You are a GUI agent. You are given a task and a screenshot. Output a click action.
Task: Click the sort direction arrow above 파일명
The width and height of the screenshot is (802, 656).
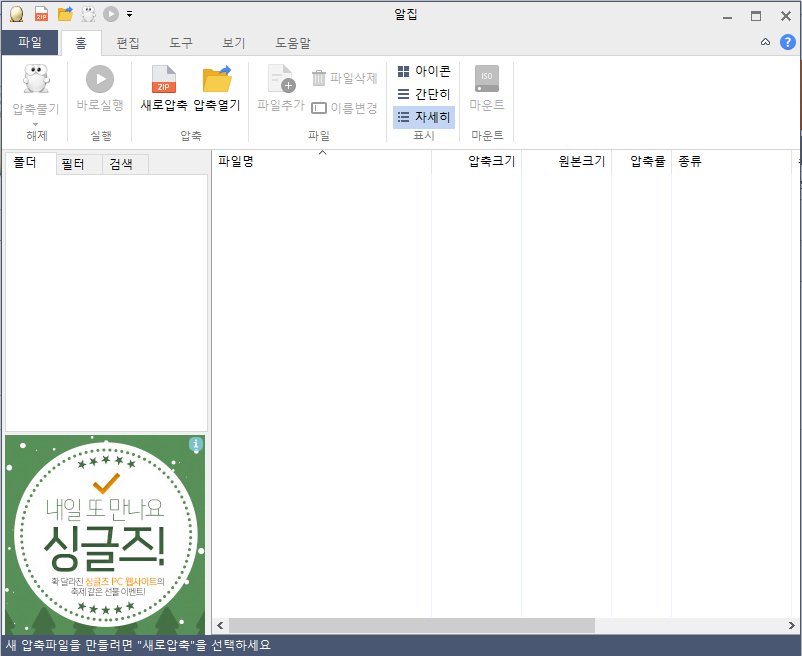pyautogui.click(x=322, y=152)
